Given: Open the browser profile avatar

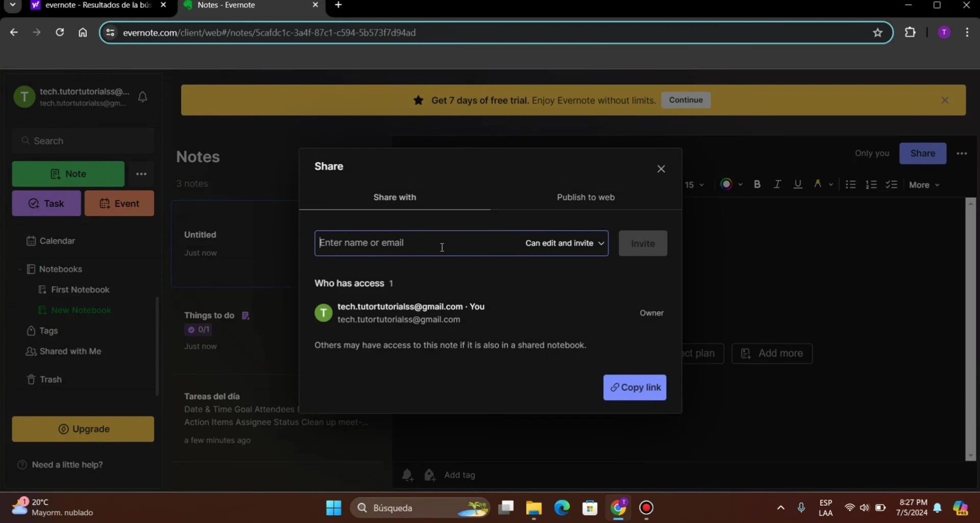Looking at the screenshot, I should (x=944, y=32).
